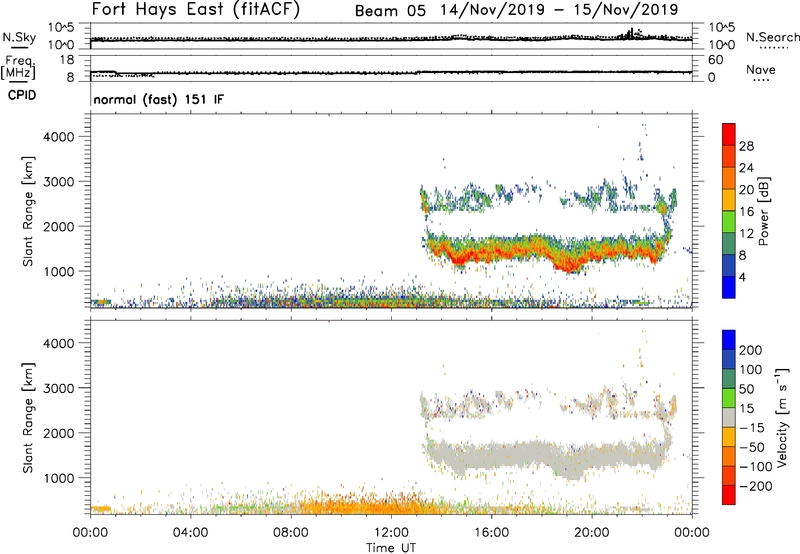Click the '4000' tick on the power panel axis
800x554 pixels.
59,137
